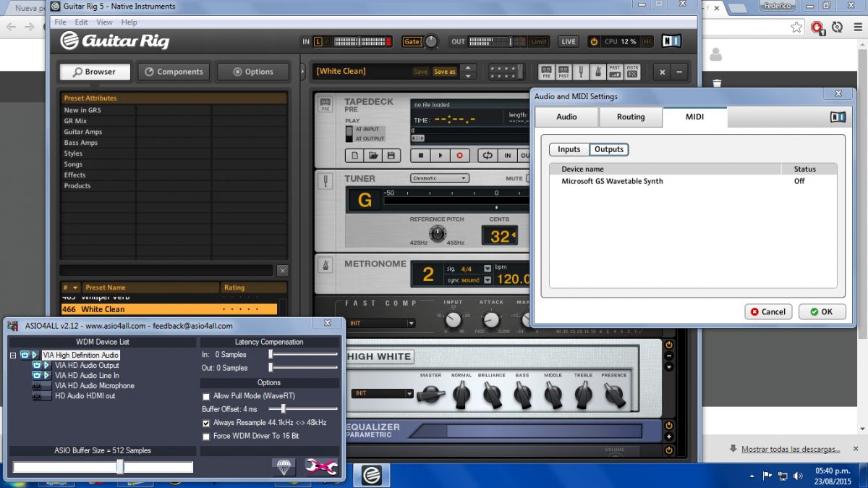Open the Edit menu in Guitar Rig
868x488 pixels.
(x=81, y=22)
